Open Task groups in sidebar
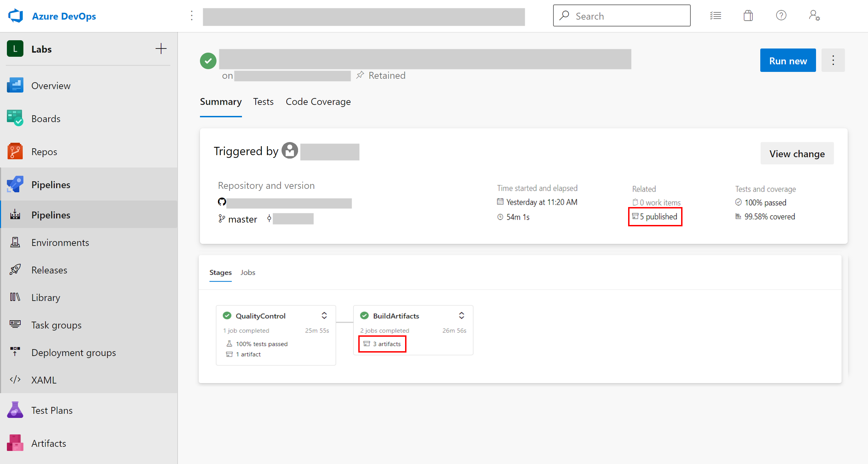This screenshot has width=868, height=464. (89, 325)
